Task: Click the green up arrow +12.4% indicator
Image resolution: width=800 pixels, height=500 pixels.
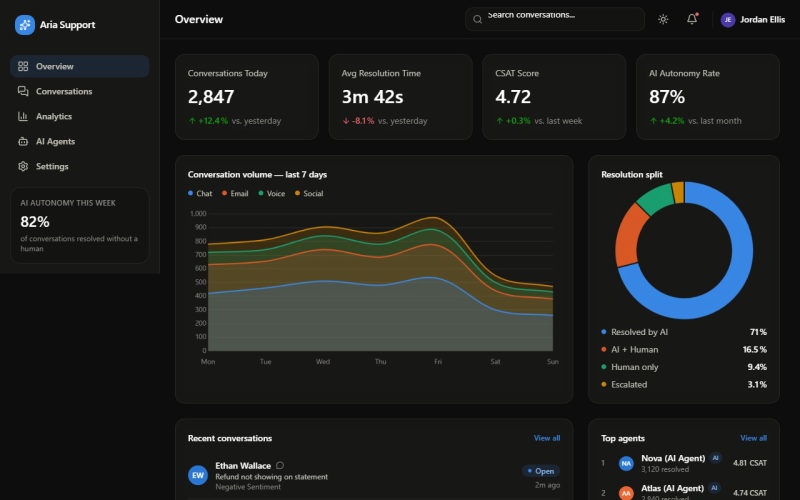Action: [x=208, y=121]
